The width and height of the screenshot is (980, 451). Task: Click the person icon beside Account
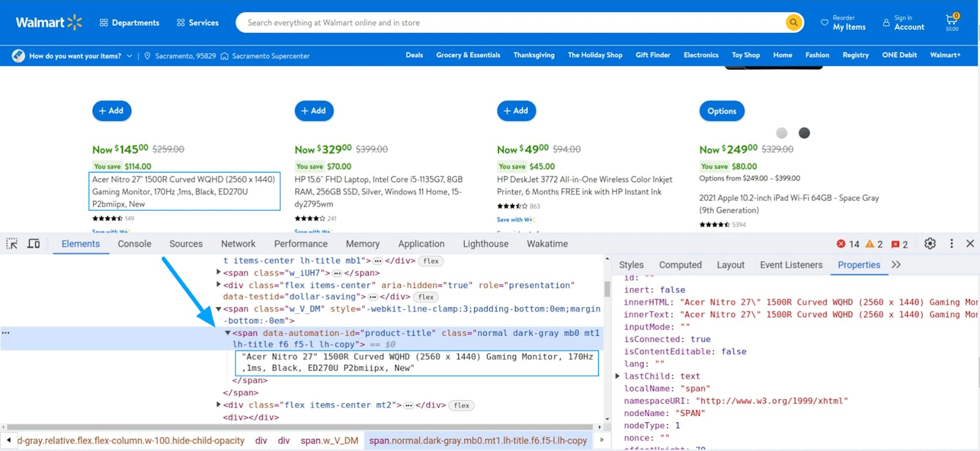click(886, 22)
